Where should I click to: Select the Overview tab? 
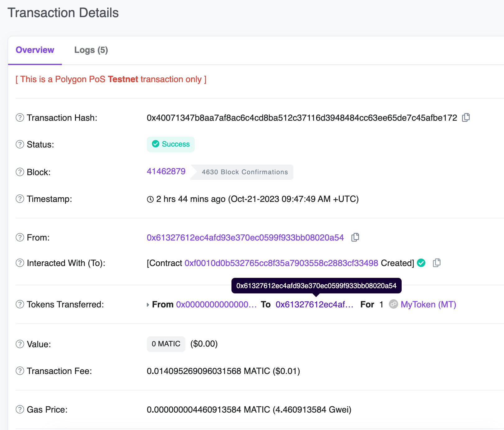[x=35, y=50]
